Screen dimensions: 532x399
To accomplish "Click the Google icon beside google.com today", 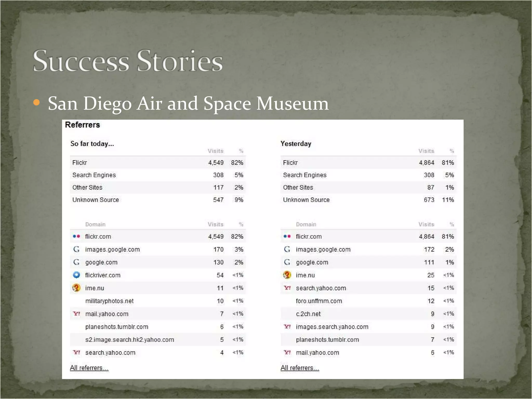I will coord(76,262).
